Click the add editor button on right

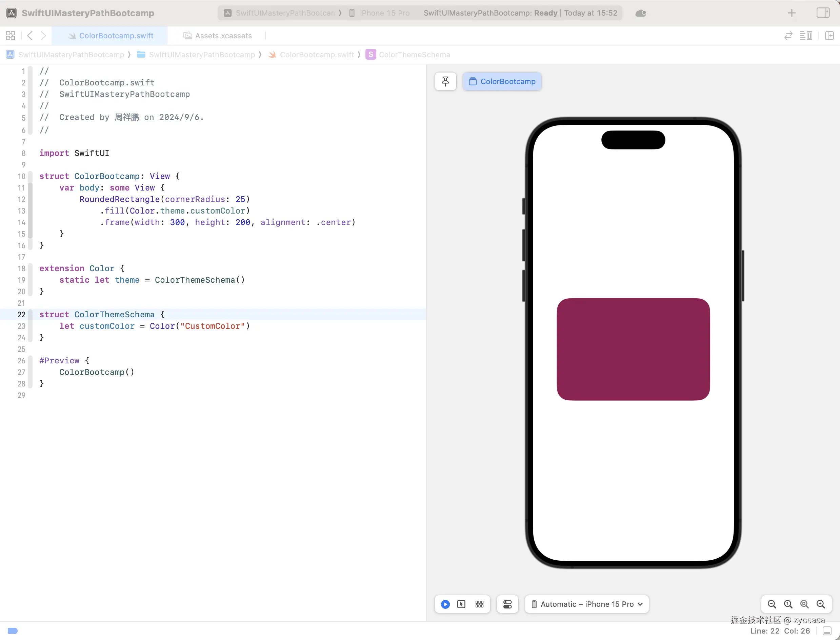(829, 36)
